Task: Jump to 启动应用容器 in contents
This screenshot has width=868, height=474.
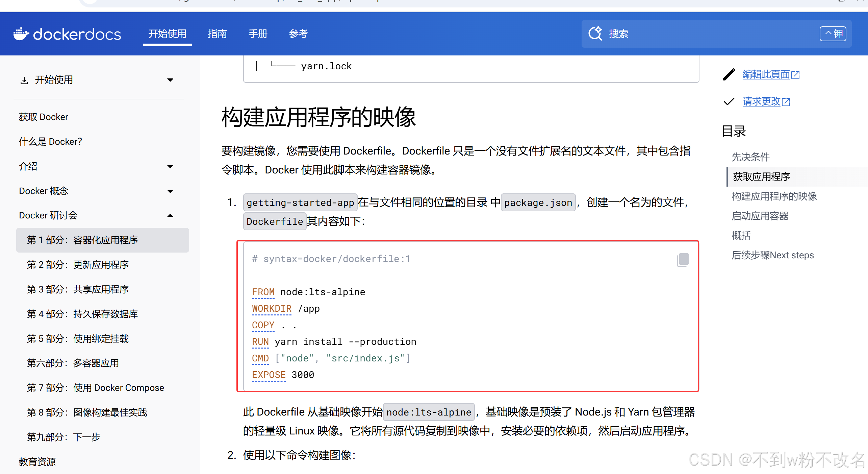Action: (x=760, y=216)
